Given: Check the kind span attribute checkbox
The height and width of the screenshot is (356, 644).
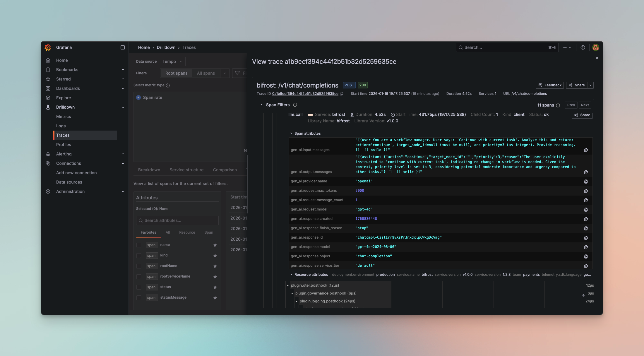Looking at the screenshot, I should 138,255.
